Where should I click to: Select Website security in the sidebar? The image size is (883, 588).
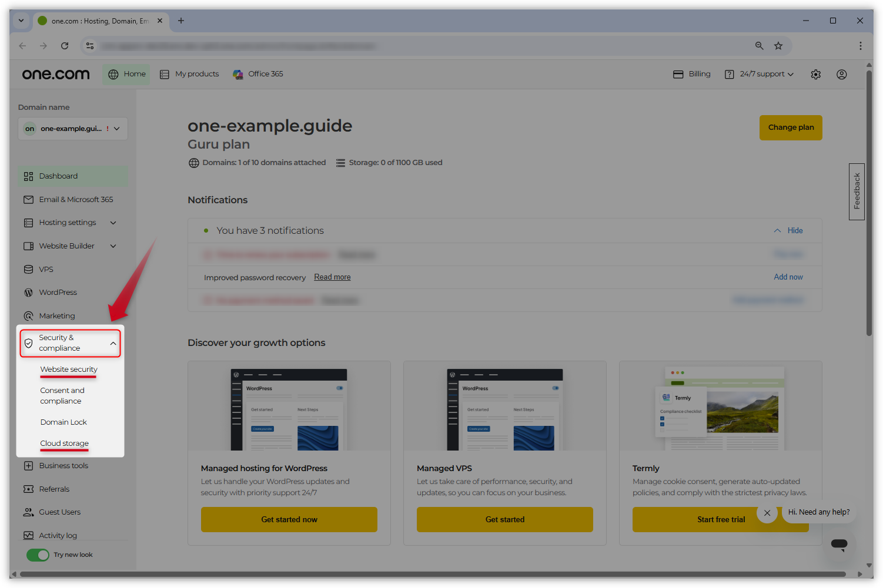point(69,369)
